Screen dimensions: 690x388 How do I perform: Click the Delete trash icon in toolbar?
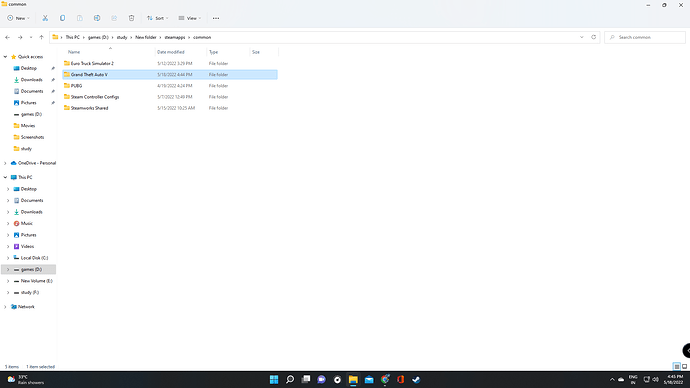(x=131, y=18)
